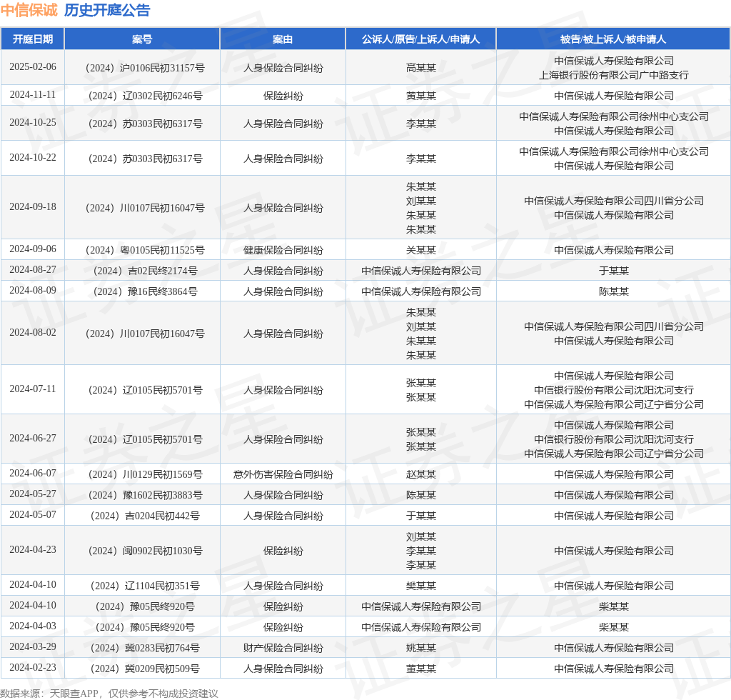
Task: Select the title text 历史开庭公告
Action: tap(107, 10)
